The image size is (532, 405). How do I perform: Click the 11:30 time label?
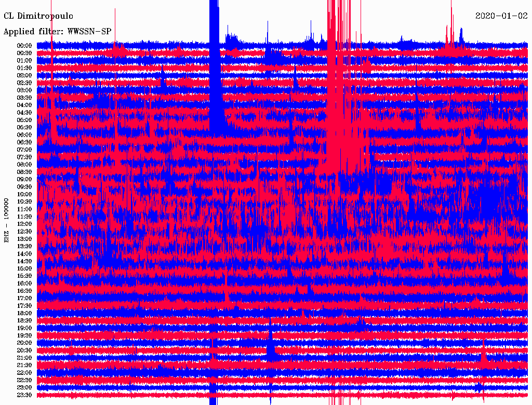pyautogui.click(x=24, y=217)
